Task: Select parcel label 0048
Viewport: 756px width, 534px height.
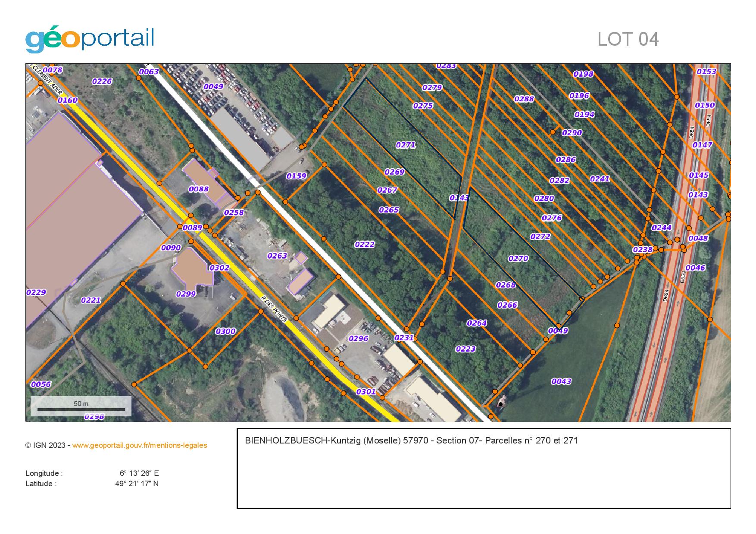Action: (x=698, y=238)
